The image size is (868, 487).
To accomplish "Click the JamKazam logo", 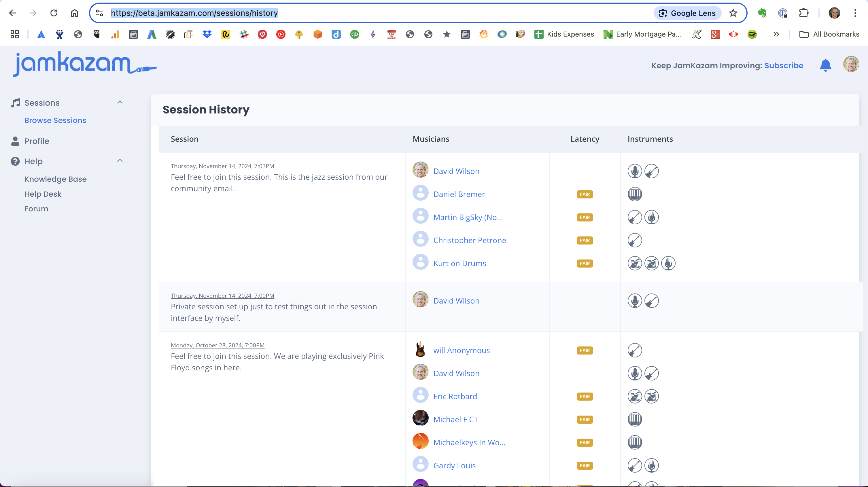I will point(84,64).
